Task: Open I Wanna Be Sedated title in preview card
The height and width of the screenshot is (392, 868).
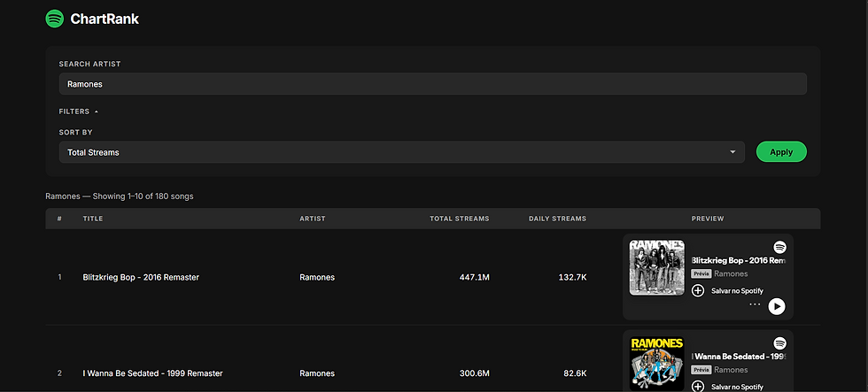Action: click(x=739, y=357)
